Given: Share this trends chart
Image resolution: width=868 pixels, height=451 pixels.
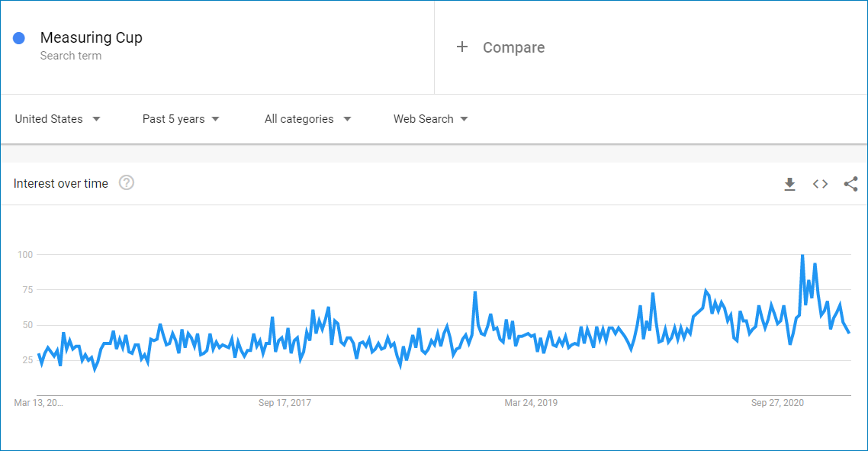Looking at the screenshot, I should [850, 184].
